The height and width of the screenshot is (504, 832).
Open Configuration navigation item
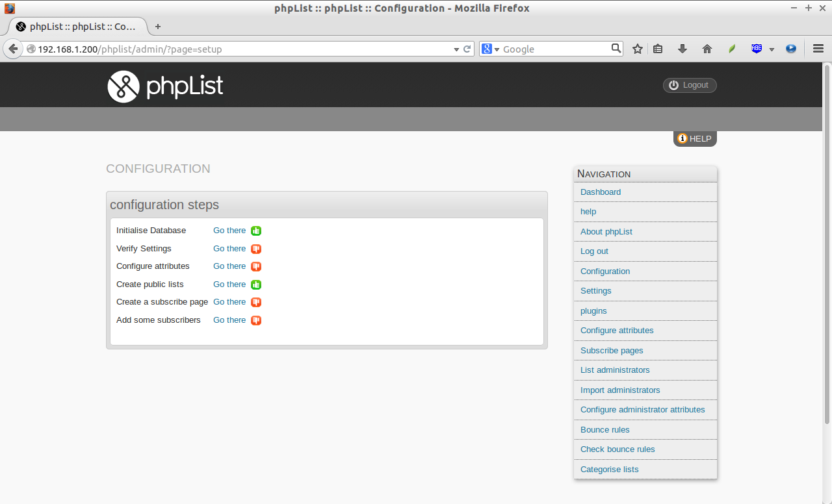[605, 271]
